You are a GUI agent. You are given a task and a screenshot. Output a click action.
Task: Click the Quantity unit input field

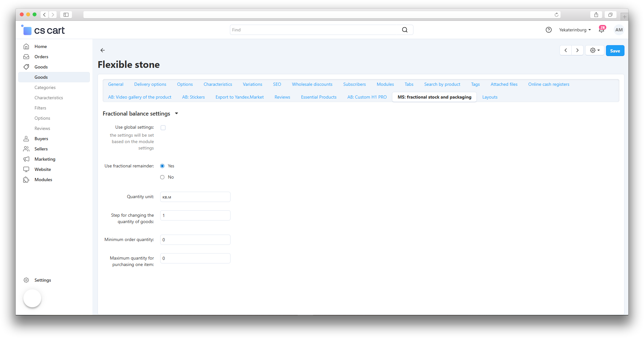coord(195,197)
